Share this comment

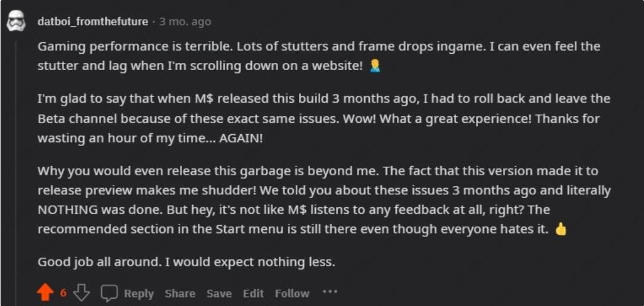(x=180, y=293)
